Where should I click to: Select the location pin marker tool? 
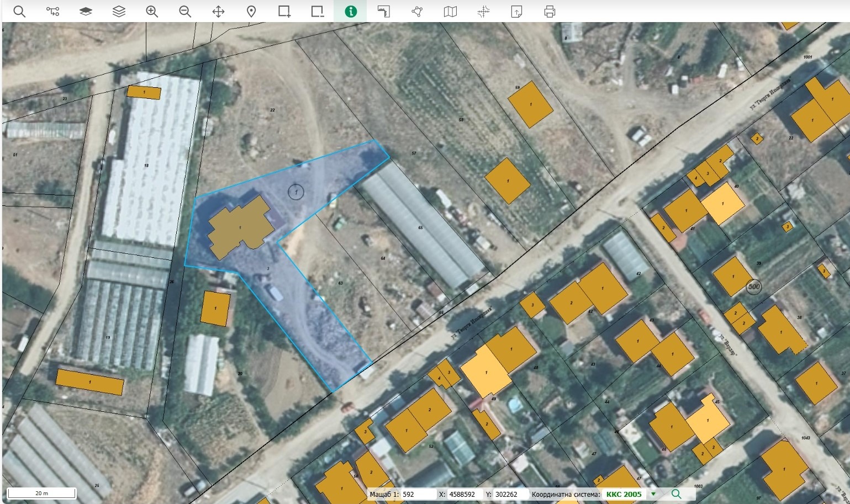(x=251, y=12)
